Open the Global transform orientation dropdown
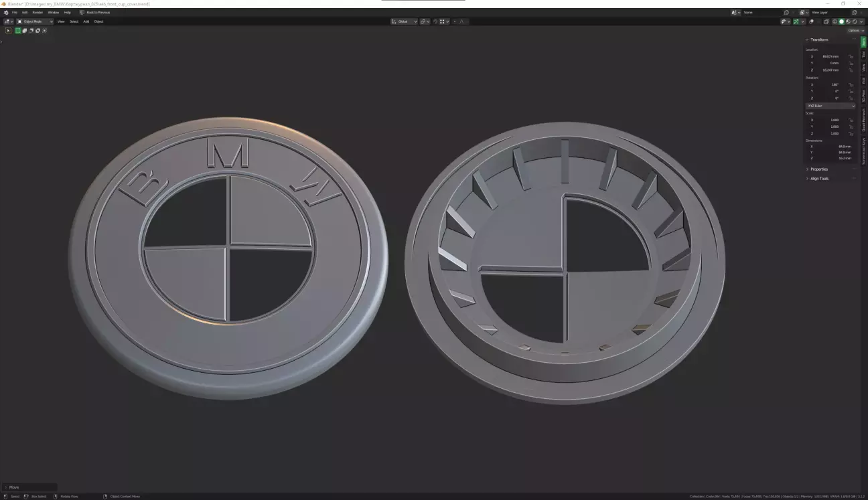This screenshot has height=500, width=868. click(404, 21)
